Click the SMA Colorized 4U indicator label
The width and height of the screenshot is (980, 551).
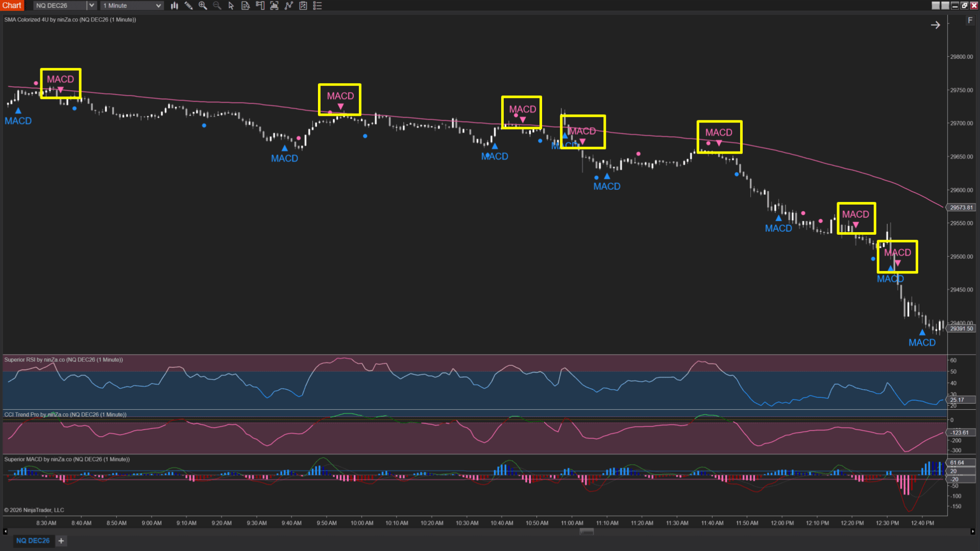(x=70, y=20)
